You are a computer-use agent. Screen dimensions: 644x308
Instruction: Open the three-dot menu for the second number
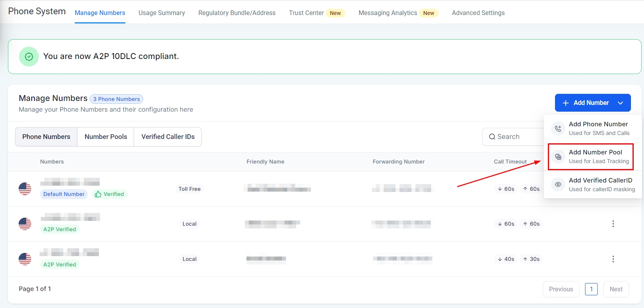point(613,224)
